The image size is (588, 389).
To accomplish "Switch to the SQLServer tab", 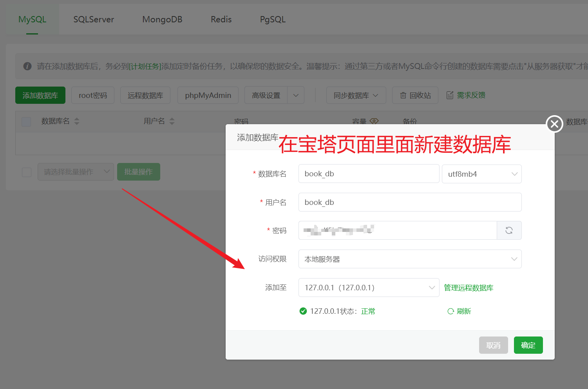I will point(94,19).
